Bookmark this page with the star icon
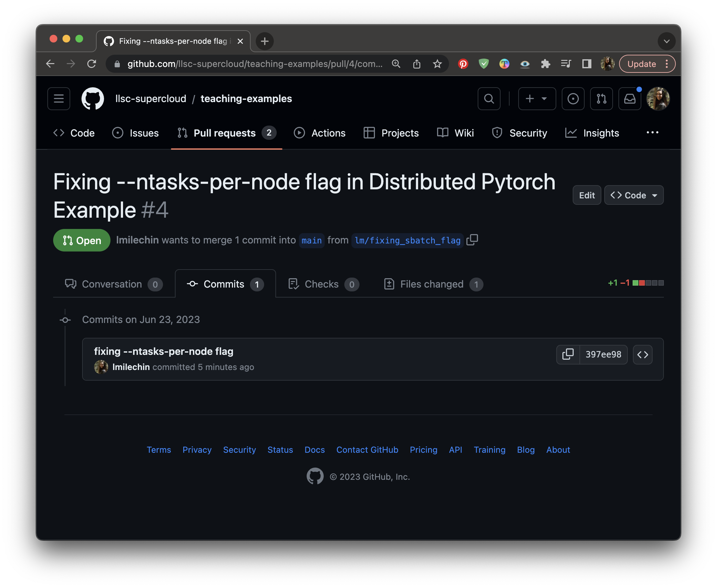 click(437, 64)
